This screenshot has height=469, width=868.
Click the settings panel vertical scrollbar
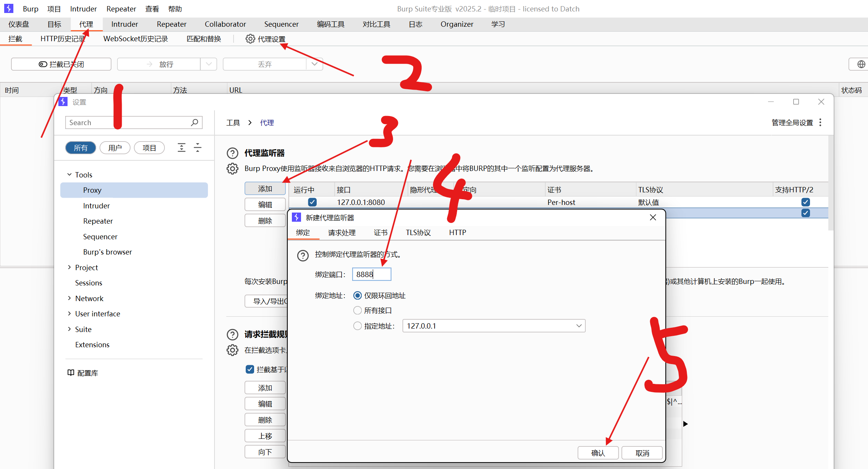831,183
